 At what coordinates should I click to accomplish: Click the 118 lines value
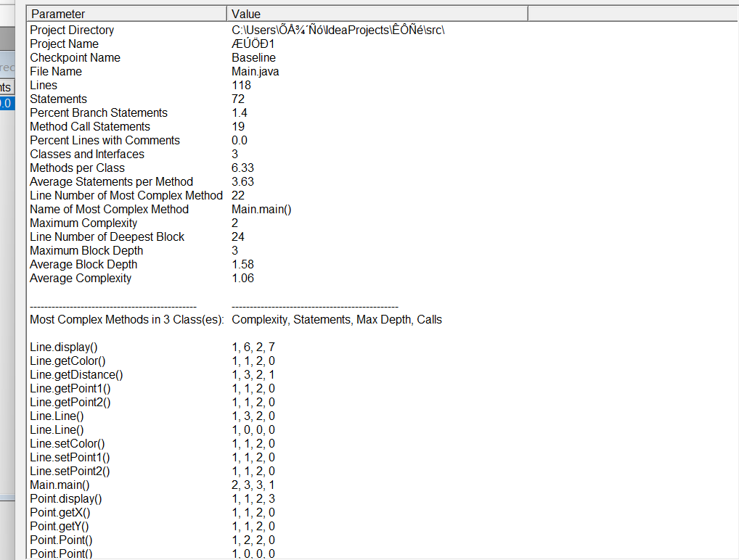[241, 86]
